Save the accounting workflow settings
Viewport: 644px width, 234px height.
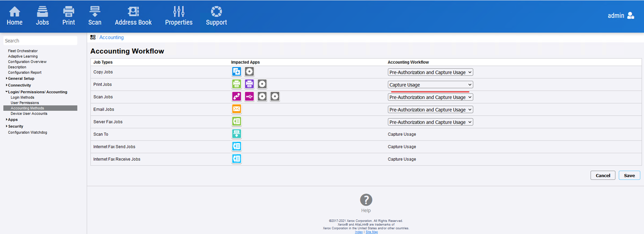(629, 175)
